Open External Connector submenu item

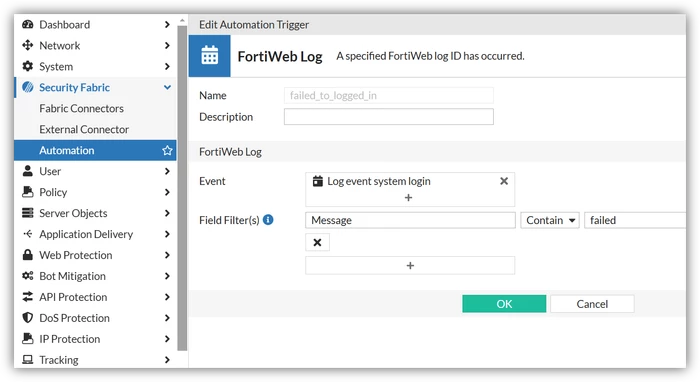pos(84,129)
